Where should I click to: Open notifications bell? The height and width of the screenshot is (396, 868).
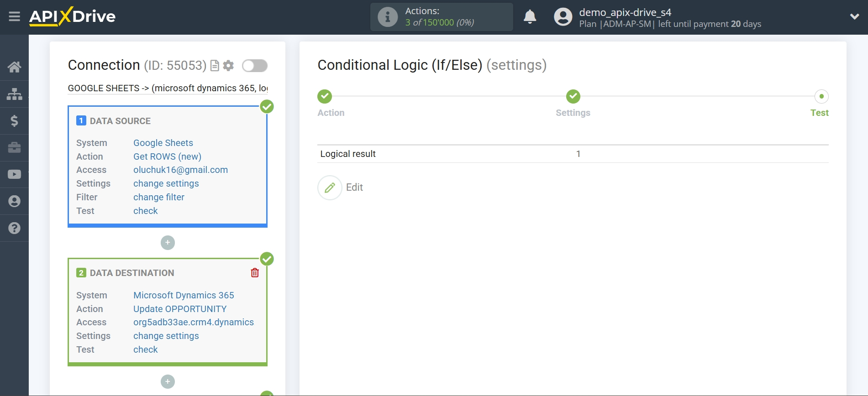point(530,17)
